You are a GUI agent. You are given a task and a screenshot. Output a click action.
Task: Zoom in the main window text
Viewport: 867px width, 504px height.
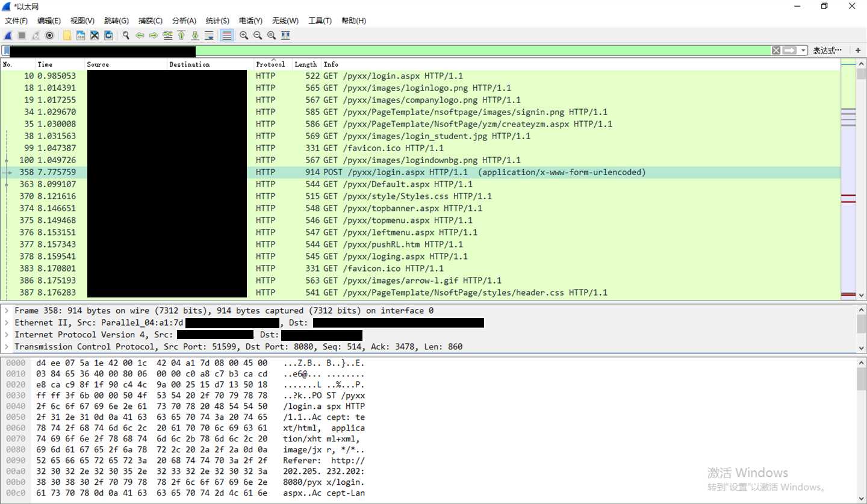click(244, 36)
